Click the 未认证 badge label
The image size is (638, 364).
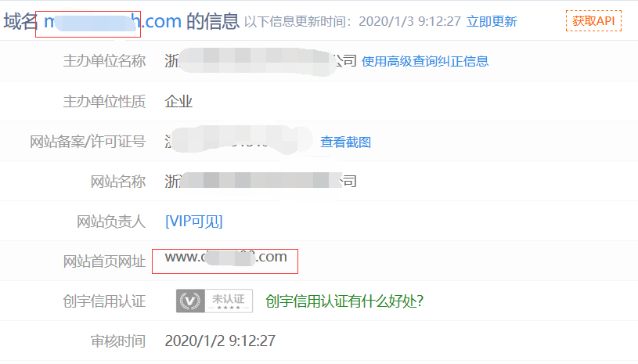(229, 301)
